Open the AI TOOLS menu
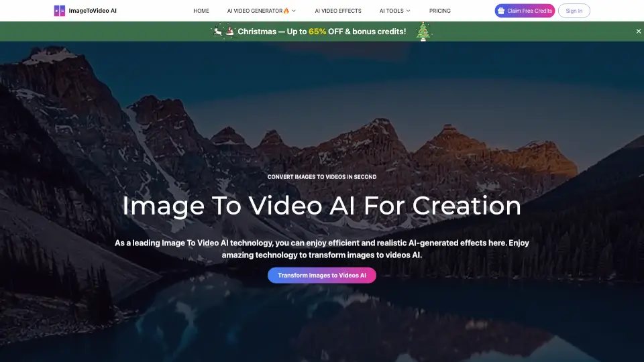This screenshot has width=644, height=362. tap(391, 11)
